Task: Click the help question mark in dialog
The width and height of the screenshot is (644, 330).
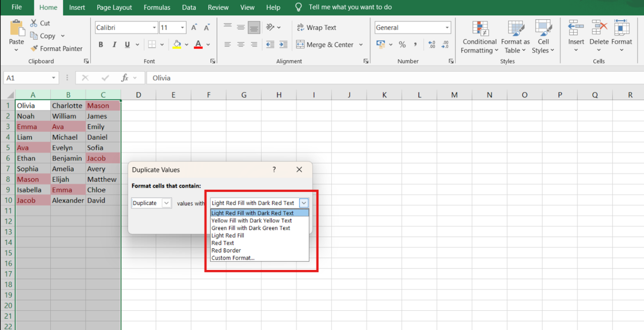Action: coord(274,170)
